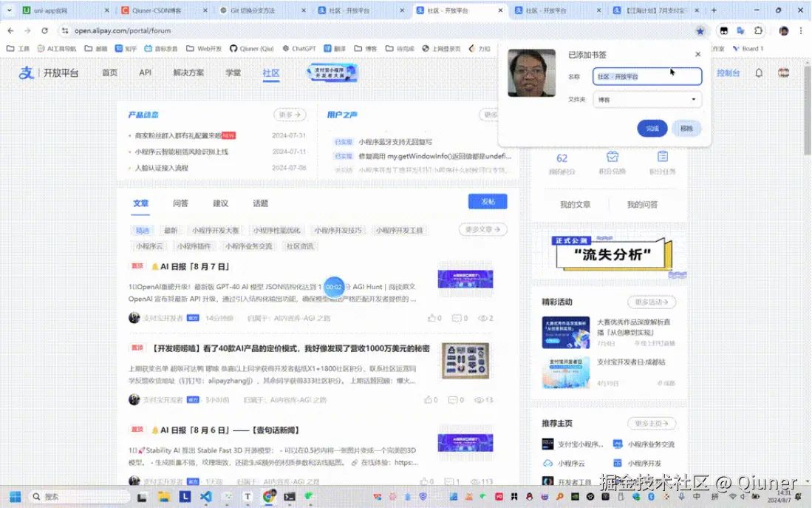Select the API nav menu item
812x508 pixels.
[x=145, y=73]
